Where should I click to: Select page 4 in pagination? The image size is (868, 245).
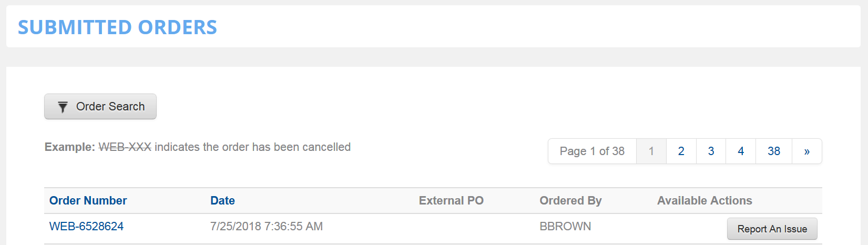(741, 151)
